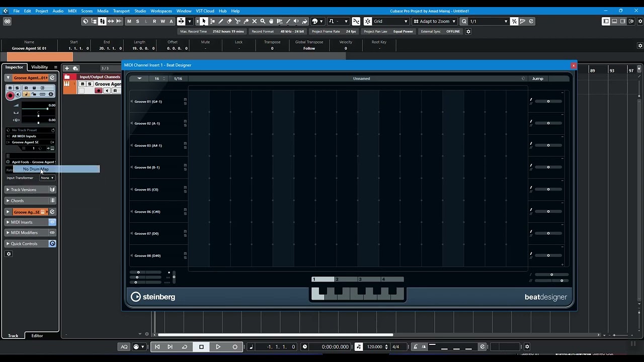The image size is (644, 362).
Task: Click the transport Record button
Action: point(235,346)
